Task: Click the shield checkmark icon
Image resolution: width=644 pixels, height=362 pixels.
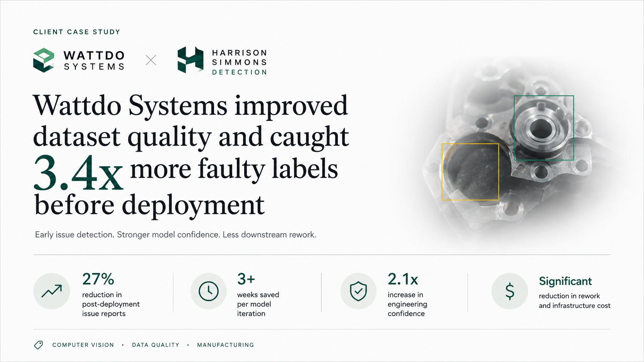Action: click(358, 291)
